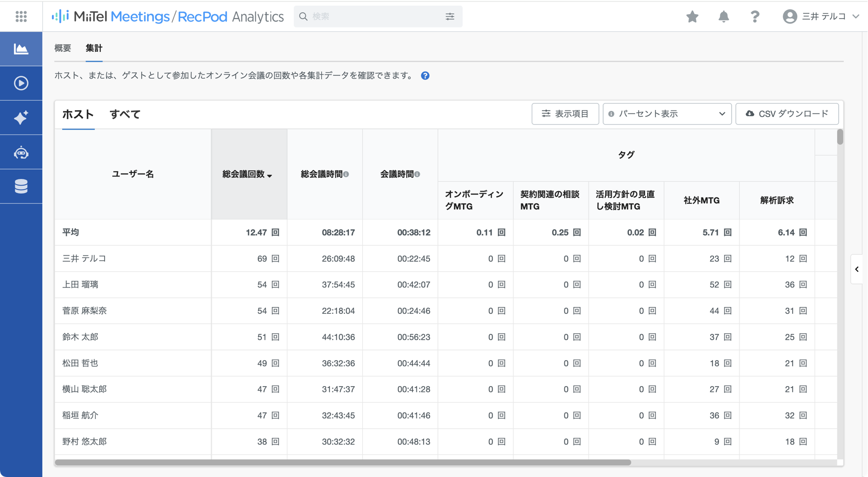Open search filter options icon

tap(450, 17)
